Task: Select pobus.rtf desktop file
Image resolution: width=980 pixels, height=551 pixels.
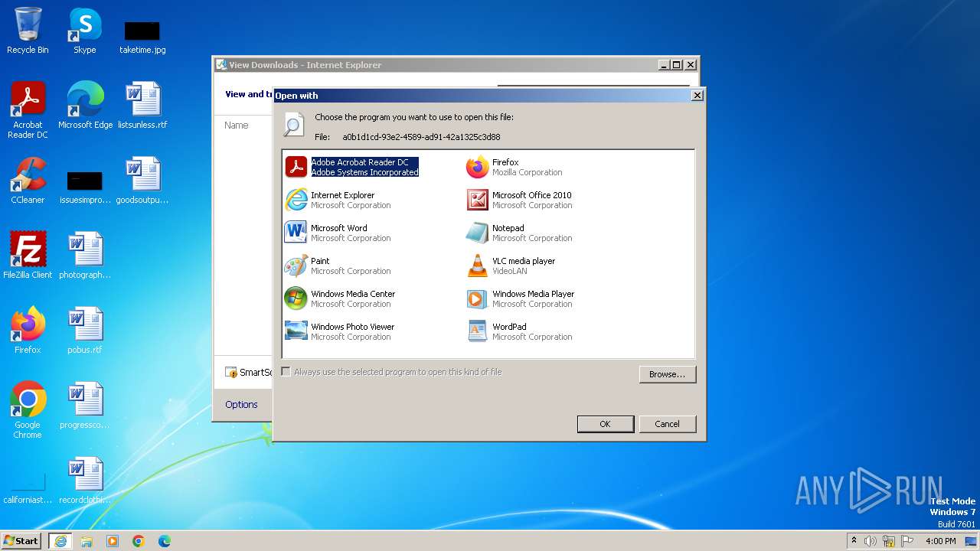Action: tap(85, 331)
